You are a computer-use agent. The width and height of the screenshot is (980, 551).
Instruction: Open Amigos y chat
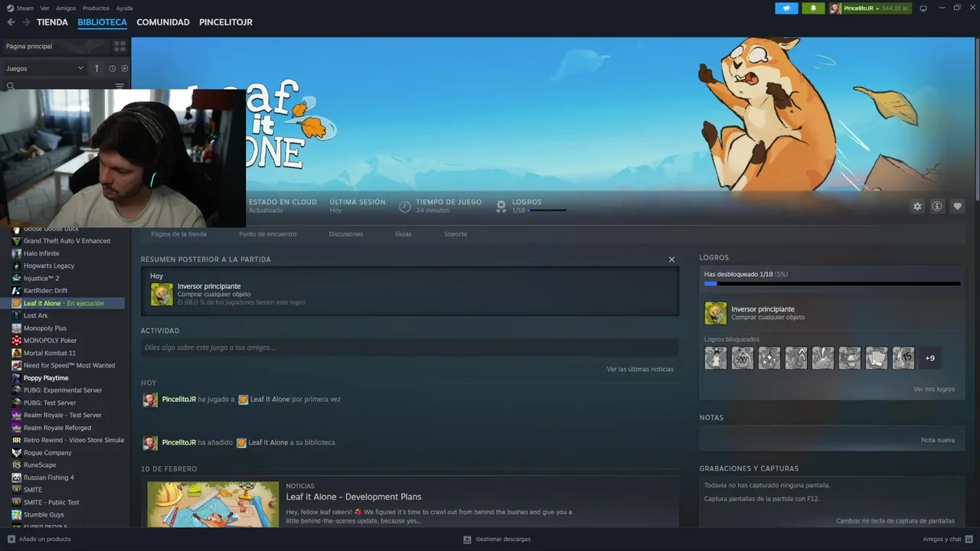[947, 539]
